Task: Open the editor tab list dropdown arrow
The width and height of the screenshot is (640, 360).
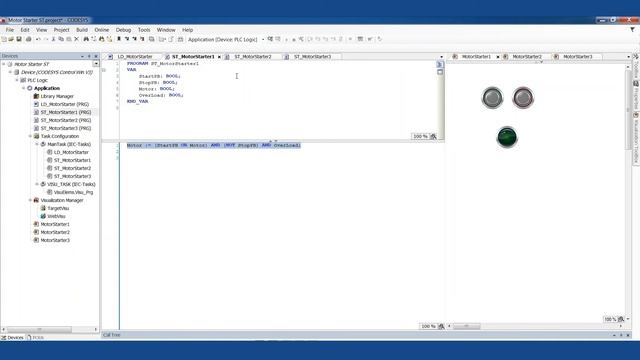Action: tap(441, 57)
